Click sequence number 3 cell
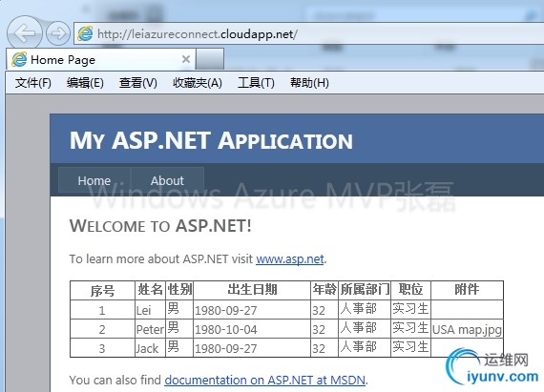 (102, 348)
